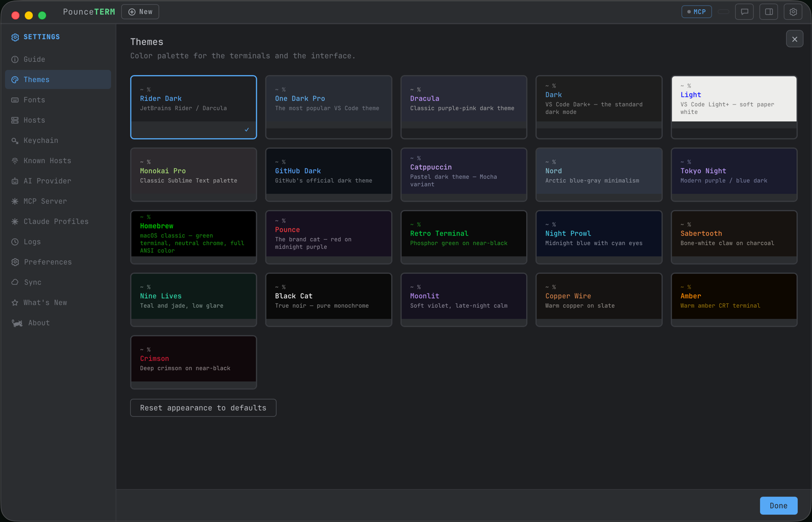Open the chat panel icon in title bar
Image resolution: width=812 pixels, height=522 pixels.
(745, 12)
